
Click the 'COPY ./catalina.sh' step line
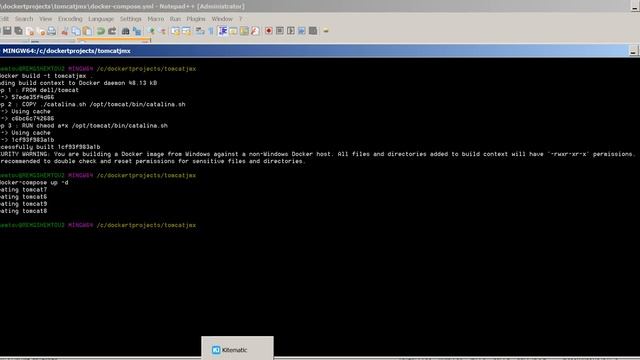[93, 104]
